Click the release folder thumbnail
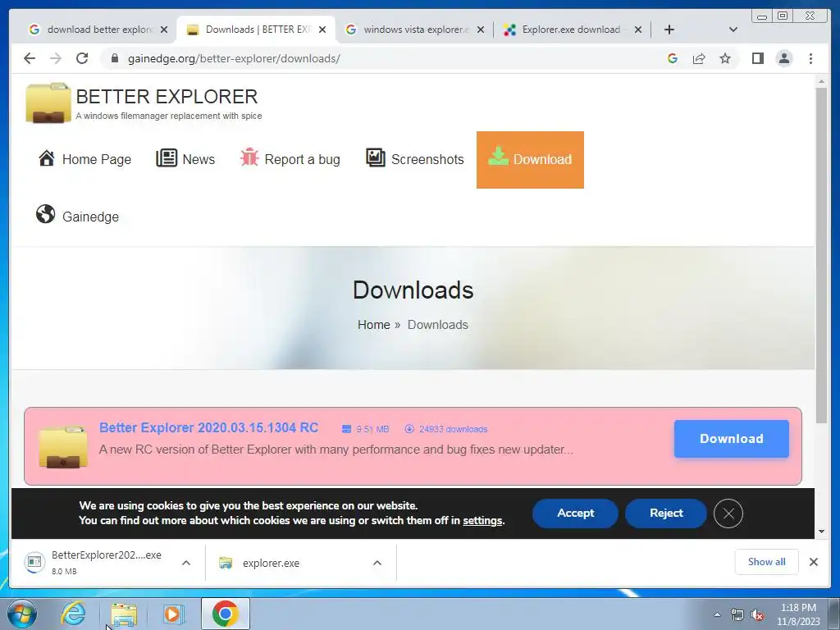This screenshot has width=840, height=630. 63,447
